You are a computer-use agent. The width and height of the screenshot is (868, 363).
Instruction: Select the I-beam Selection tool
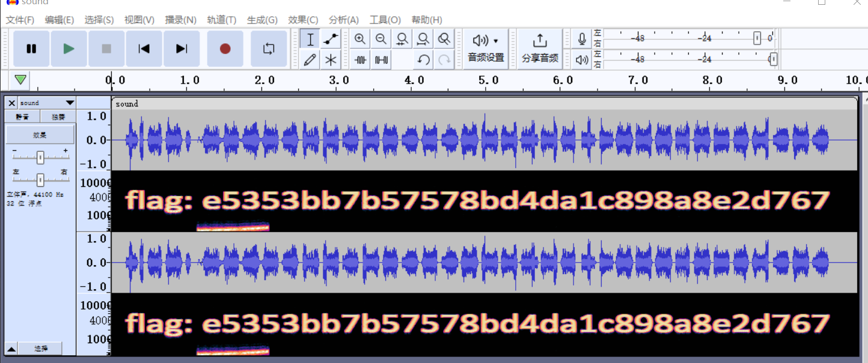point(310,40)
